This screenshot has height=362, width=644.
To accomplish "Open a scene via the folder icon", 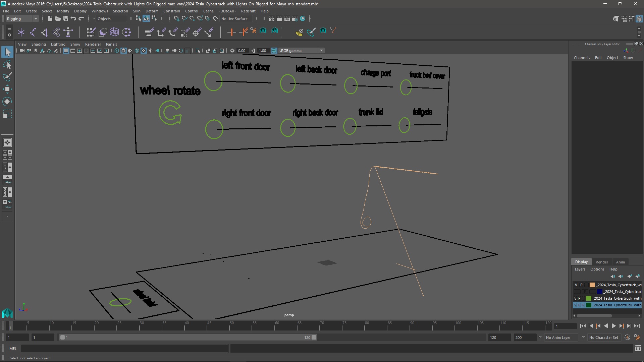I will click(x=58, y=18).
